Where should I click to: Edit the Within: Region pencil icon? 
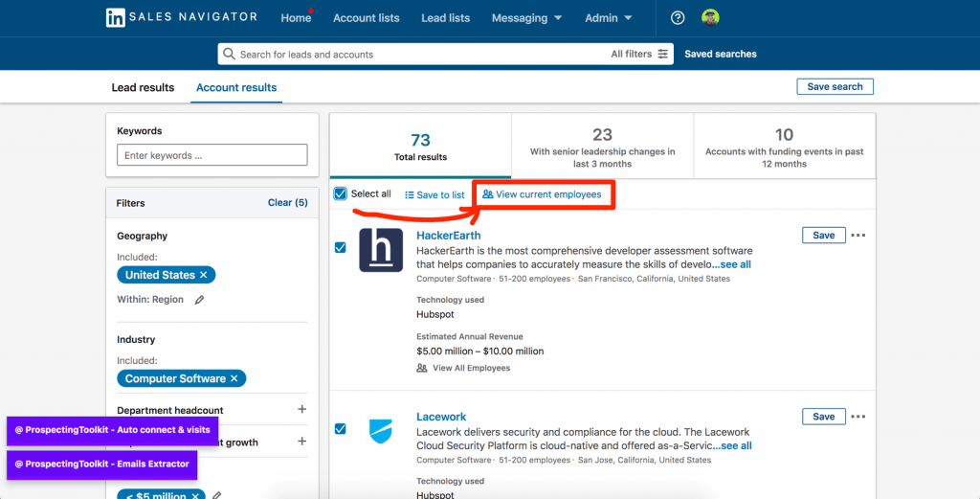(199, 300)
